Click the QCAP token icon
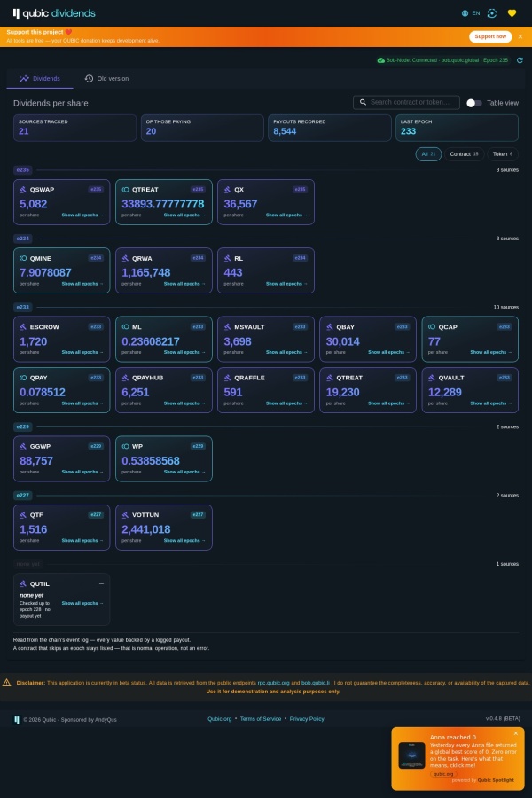532x798 pixels. (432, 326)
